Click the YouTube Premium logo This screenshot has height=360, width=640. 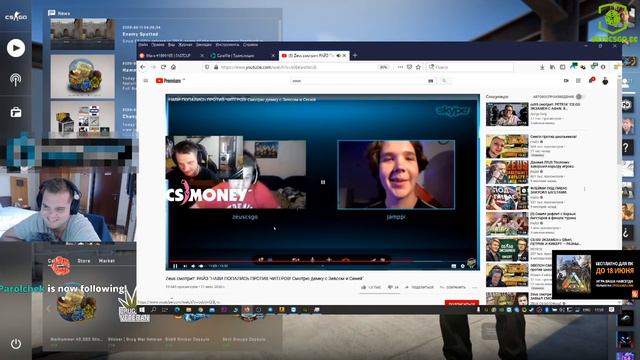pos(169,81)
